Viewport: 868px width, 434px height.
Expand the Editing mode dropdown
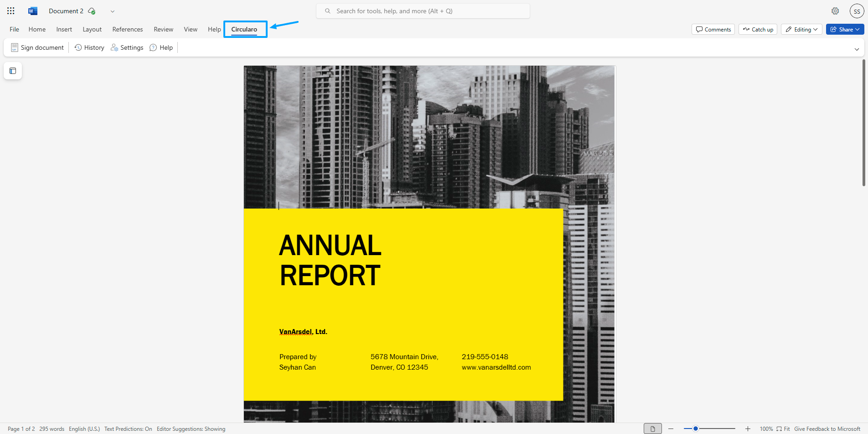click(801, 29)
